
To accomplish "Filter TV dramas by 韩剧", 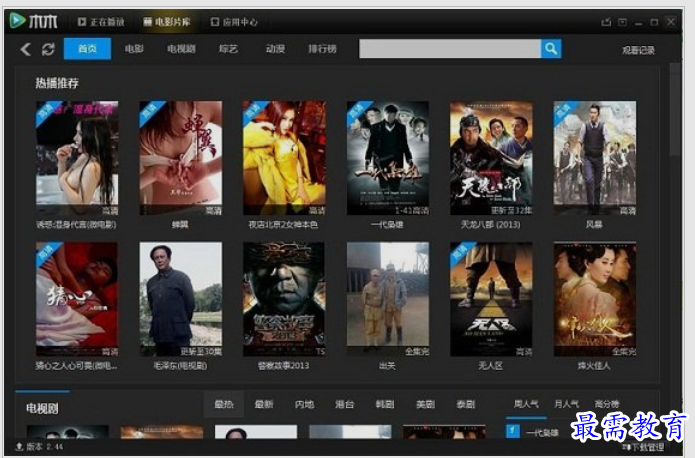I will (385, 404).
